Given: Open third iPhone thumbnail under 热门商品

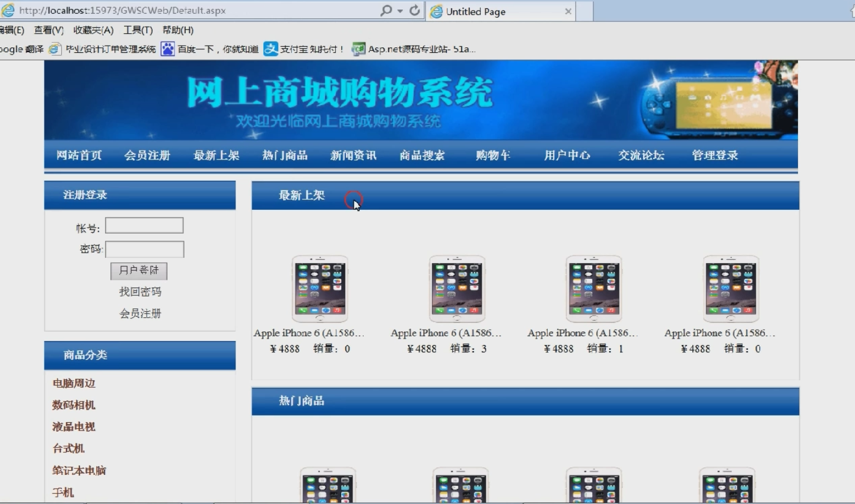Looking at the screenshot, I should pyautogui.click(x=594, y=485).
